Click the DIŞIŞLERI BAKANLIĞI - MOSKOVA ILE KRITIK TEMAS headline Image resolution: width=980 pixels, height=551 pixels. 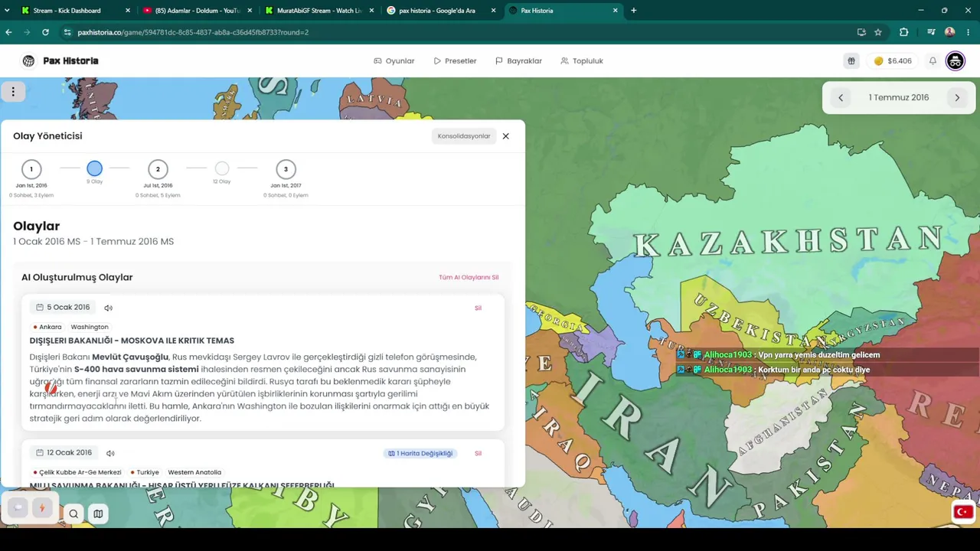tap(132, 341)
